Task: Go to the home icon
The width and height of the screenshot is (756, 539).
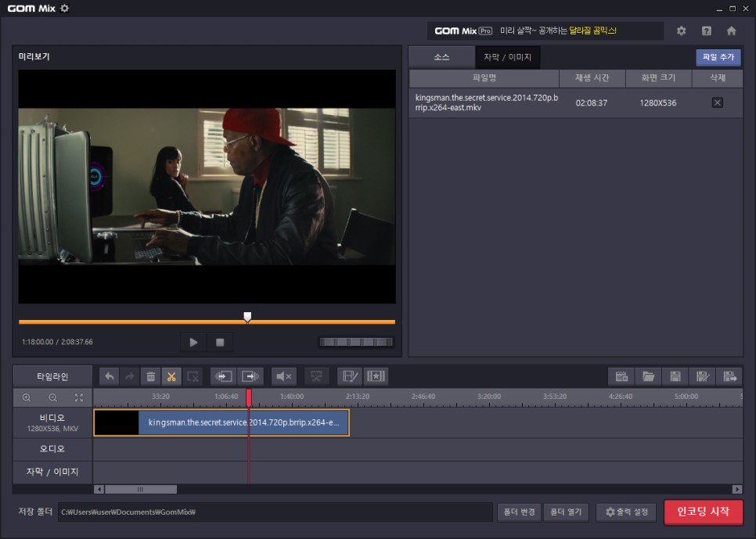Action: pos(732,31)
